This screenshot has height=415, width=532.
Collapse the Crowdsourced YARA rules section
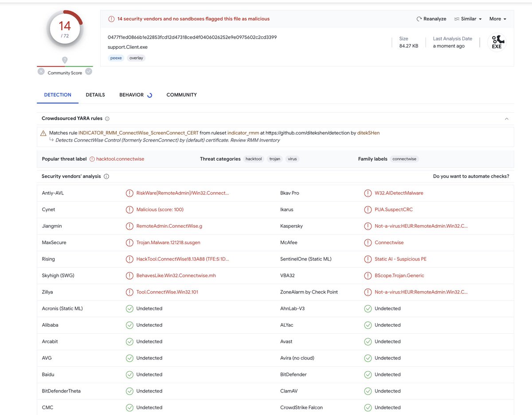click(507, 119)
